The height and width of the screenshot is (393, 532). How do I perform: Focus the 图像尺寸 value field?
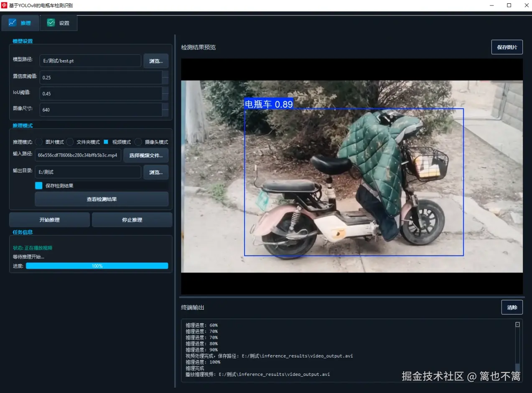[x=100, y=110]
